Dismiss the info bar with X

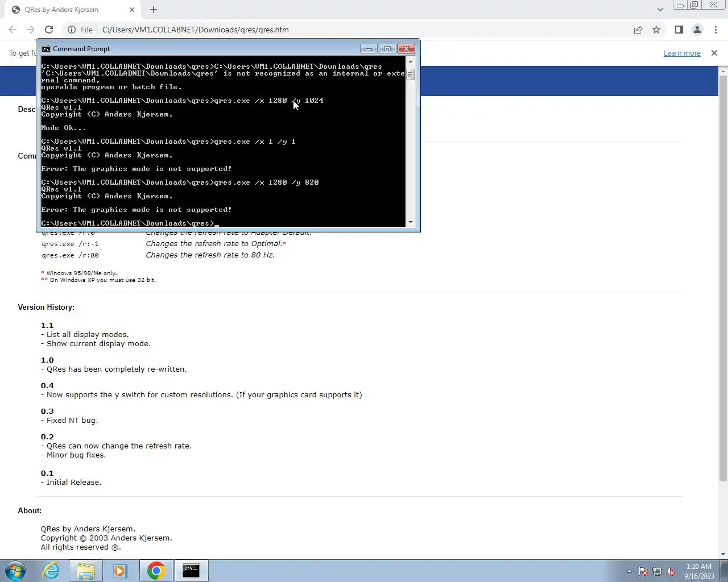pyautogui.click(x=714, y=53)
